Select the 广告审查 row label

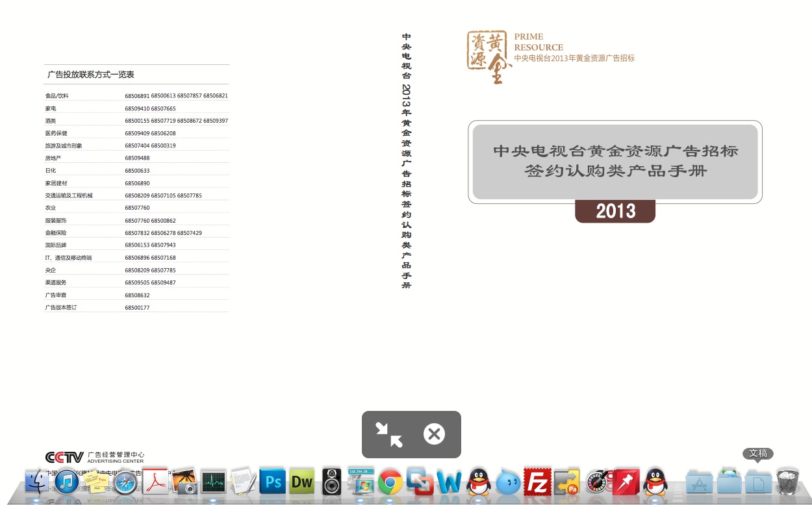57,295
